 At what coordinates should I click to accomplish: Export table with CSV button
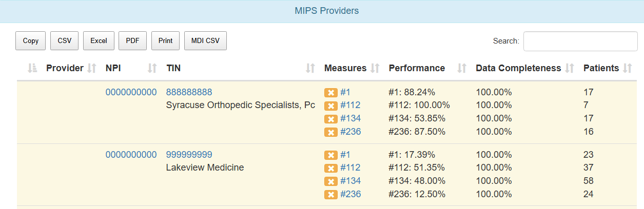pyautogui.click(x=65, y=41)
